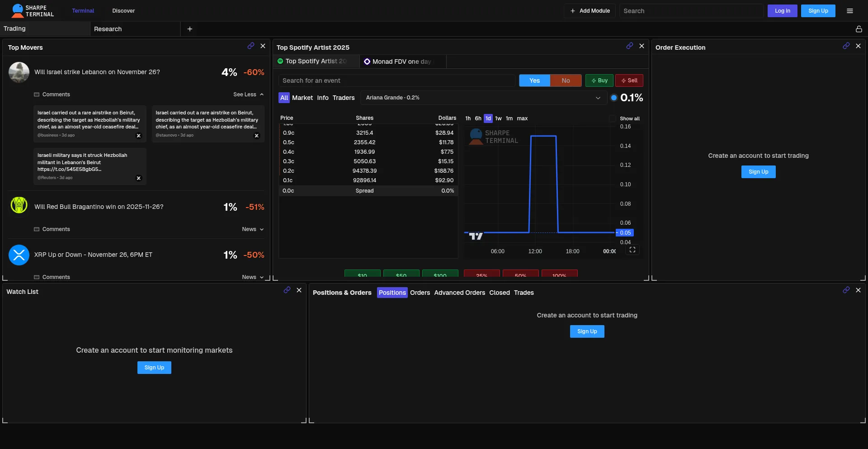
Task: Collapse comments with See Less
Action: (x=248, y=95)
